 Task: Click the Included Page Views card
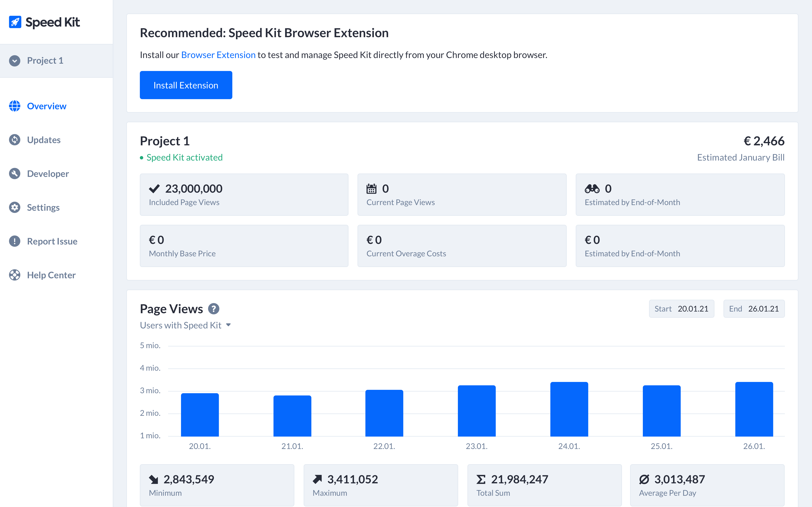click(x=244, y=195)
